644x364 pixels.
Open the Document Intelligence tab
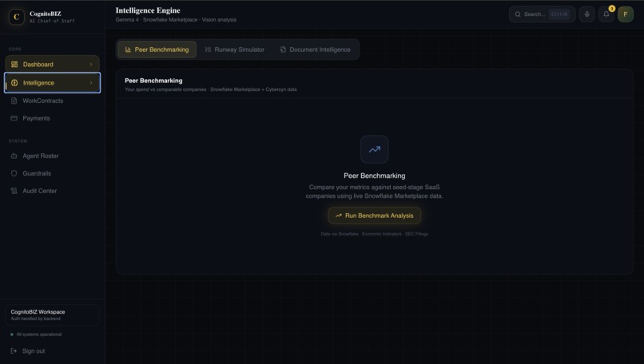(315, 49)
